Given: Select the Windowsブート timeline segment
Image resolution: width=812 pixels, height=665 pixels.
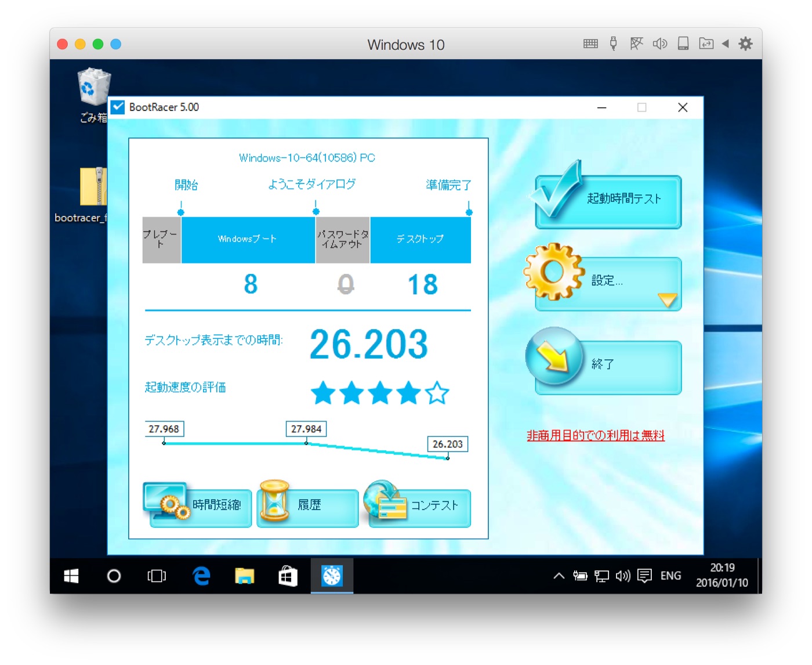Looking at the screenshot, I should [248, 240].
